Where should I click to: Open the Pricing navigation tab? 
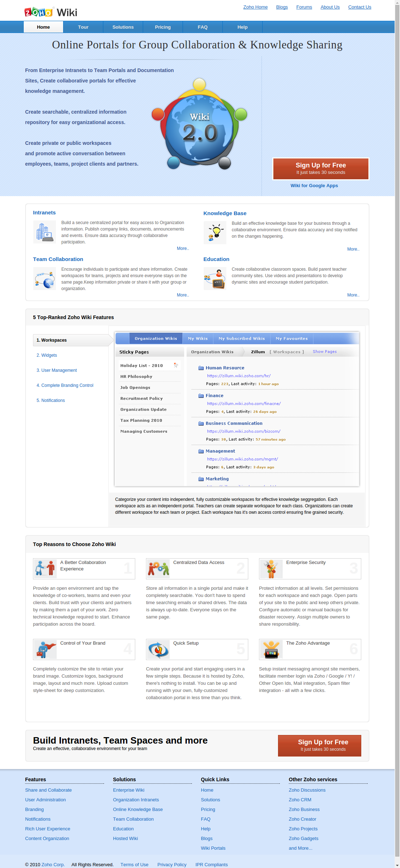pos(163,27)
